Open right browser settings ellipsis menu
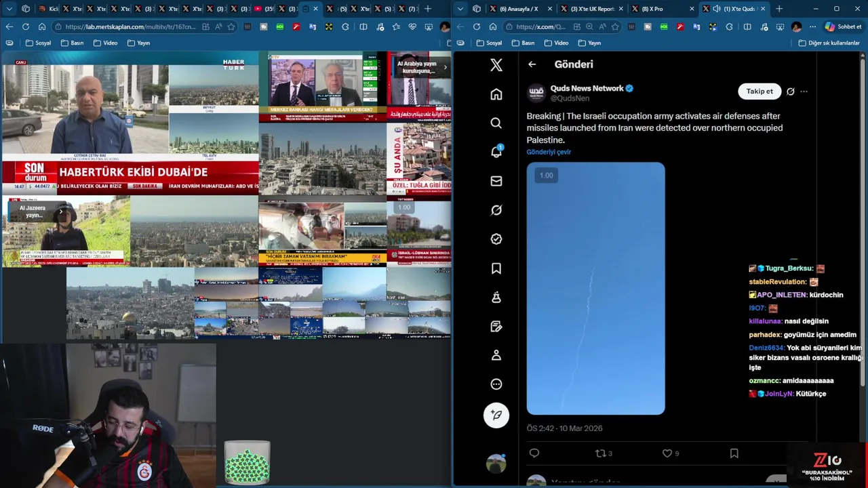Screen dimensions: 868x488 click(x=812, y=26)
